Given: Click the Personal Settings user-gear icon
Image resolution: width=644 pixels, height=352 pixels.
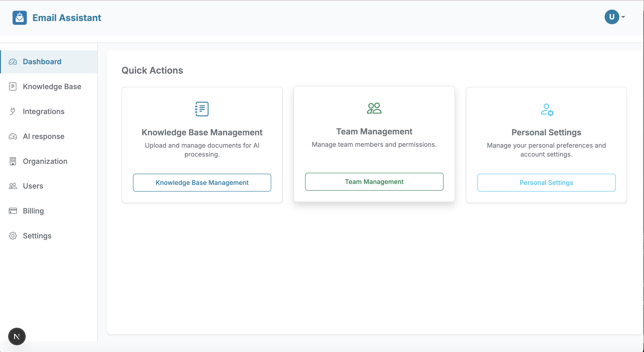Looking at the screenshot, I should pos(547,110).
